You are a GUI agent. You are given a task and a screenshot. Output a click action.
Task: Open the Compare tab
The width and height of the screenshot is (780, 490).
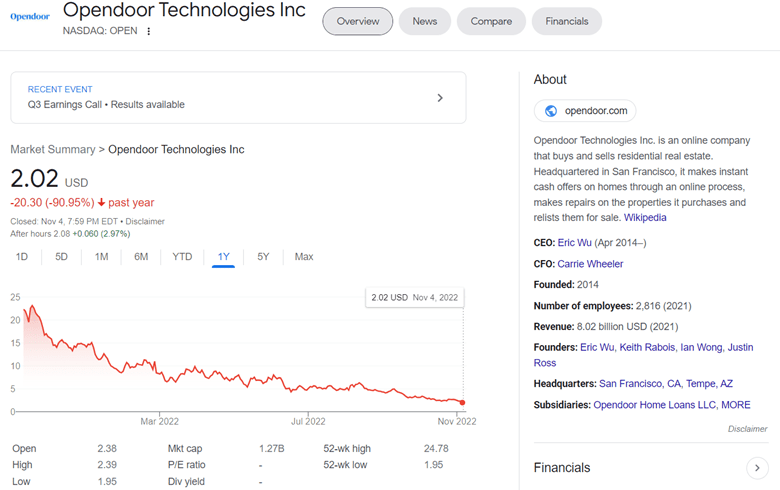tap(491, 21)
